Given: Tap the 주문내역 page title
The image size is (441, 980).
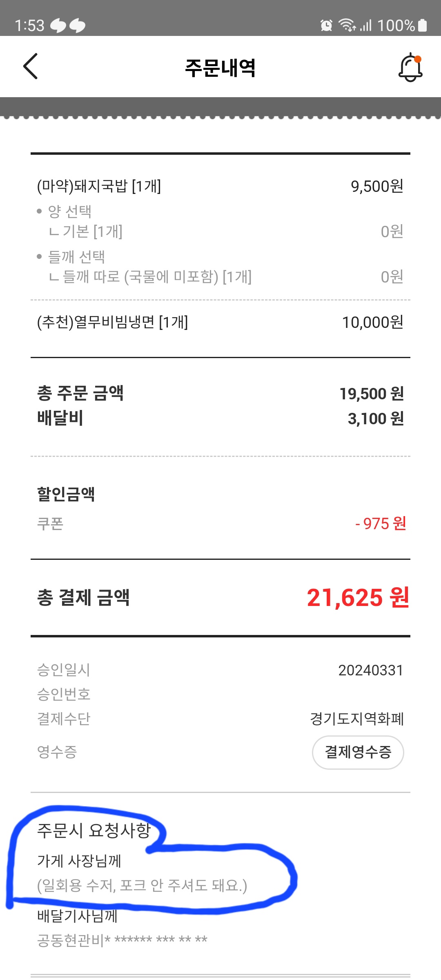Looking at the screenshot, I should point(220,68).
